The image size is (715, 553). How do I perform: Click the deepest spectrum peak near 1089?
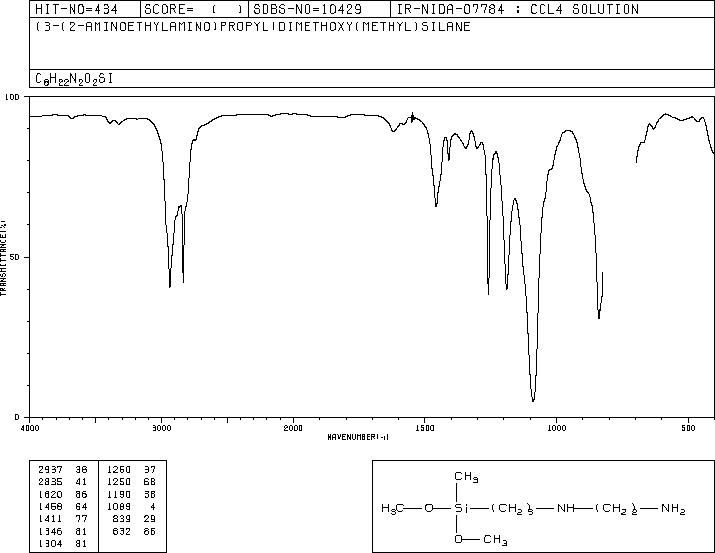(533, 400)
